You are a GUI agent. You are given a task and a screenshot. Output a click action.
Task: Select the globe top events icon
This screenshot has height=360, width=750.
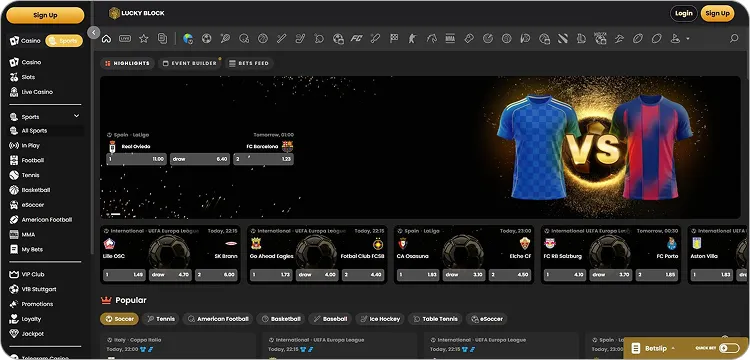coord(188,39)
